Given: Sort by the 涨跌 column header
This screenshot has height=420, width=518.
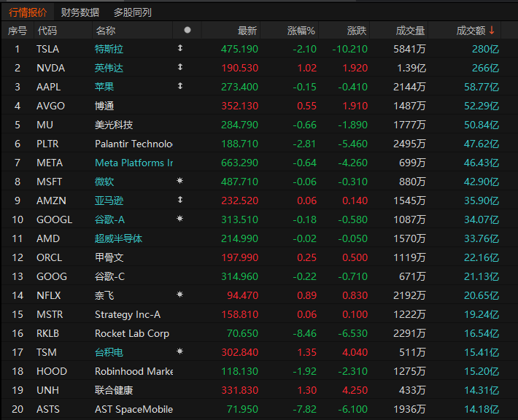Looking at the screenshot, I should 357,31.
